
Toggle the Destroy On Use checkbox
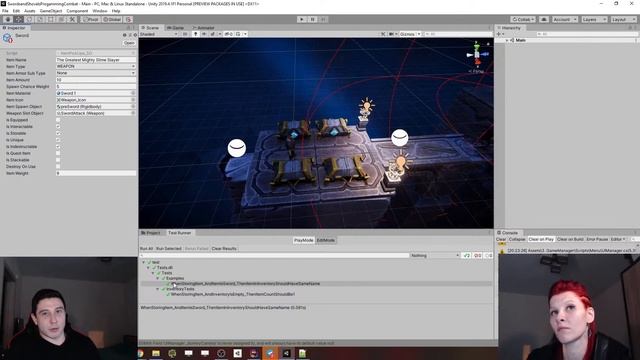(x=58, y=167)
